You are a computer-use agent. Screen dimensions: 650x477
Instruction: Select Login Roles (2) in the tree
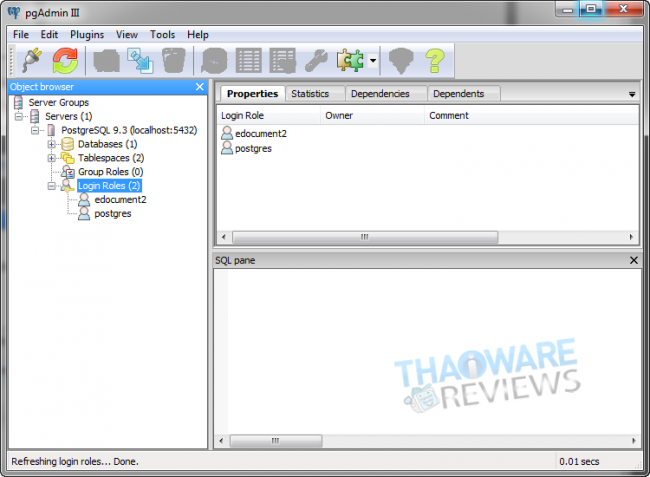point(109,186)
